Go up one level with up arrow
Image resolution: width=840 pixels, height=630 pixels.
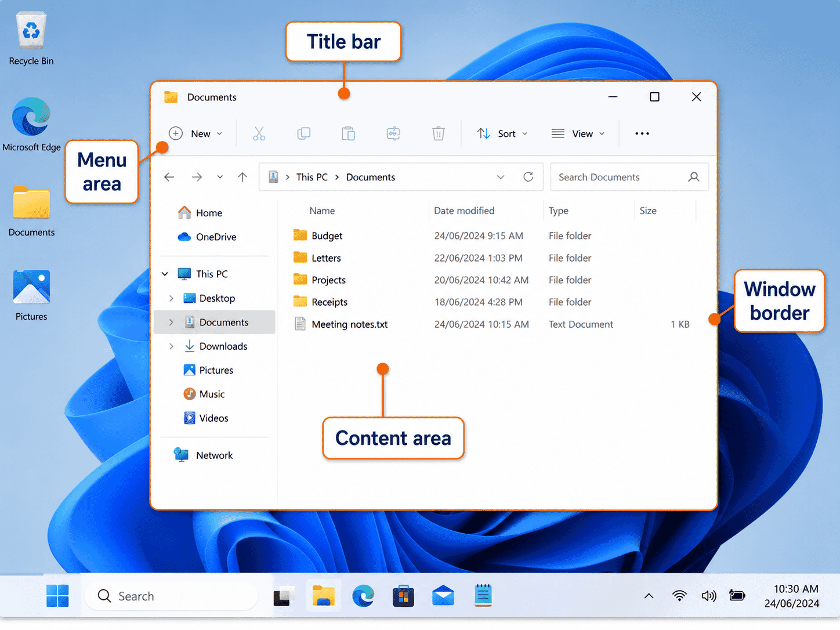point(242,177)
